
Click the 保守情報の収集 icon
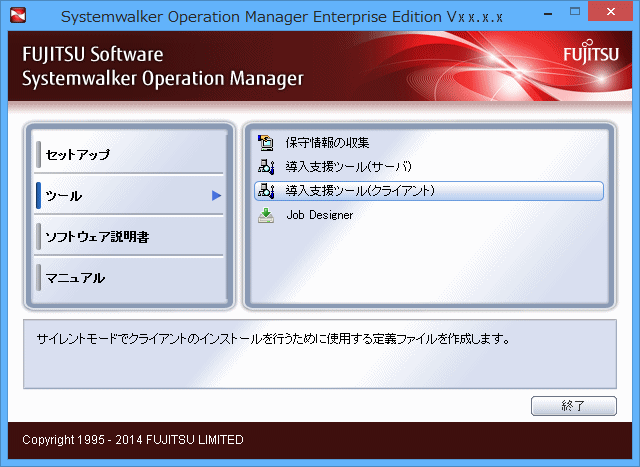[266, 143]
